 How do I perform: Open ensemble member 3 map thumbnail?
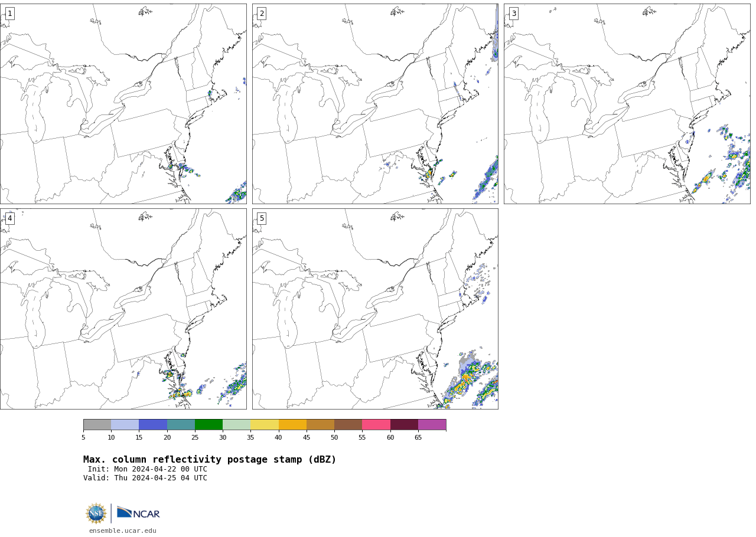627,104
